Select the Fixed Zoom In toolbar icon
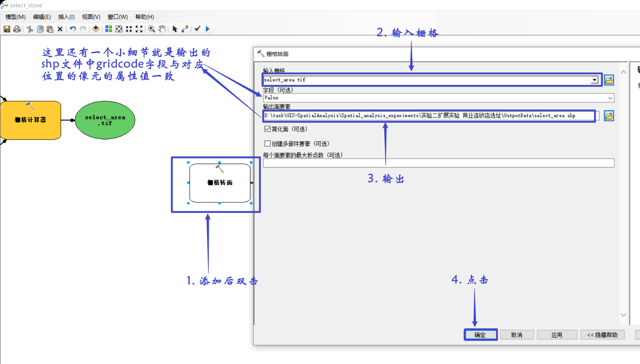 click(129, 29)
